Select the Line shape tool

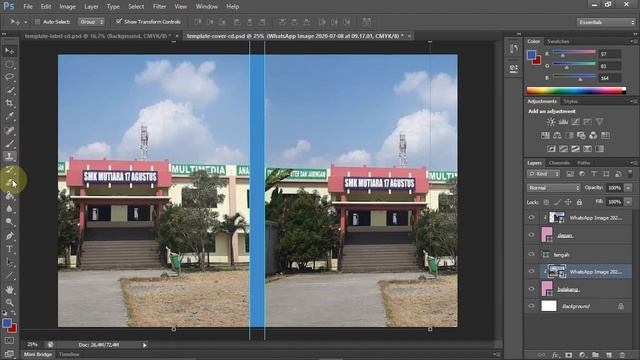(9, 276)
